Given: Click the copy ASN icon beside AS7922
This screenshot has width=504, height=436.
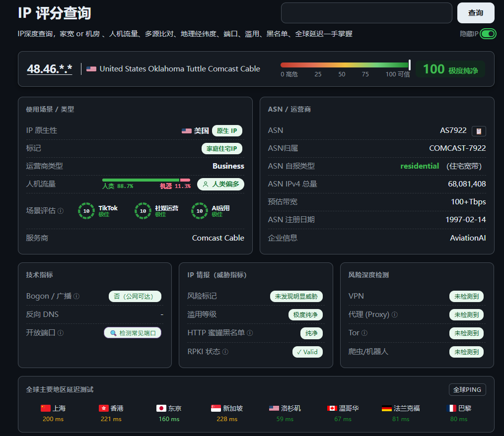Looking at the screenshot, I should (x=479, y=131).
